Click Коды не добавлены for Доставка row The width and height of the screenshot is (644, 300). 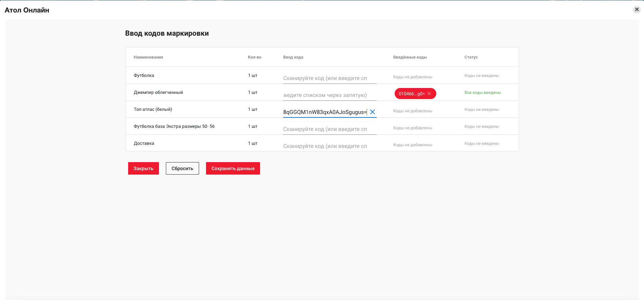tap(412, 145)
